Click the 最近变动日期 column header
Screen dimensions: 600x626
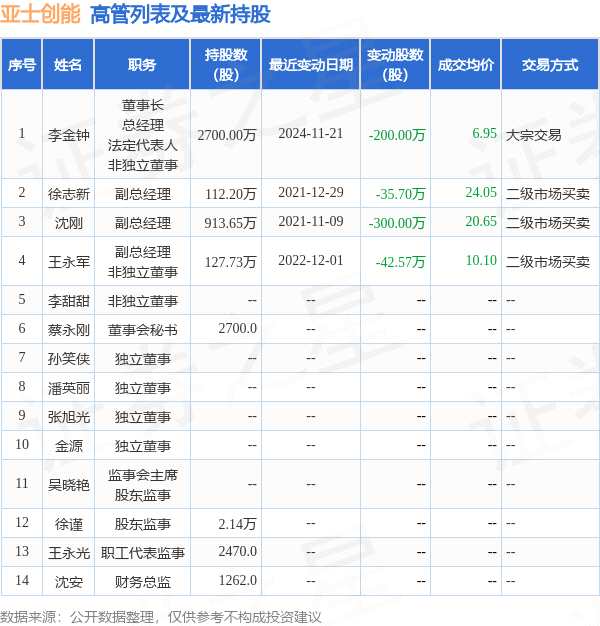click(x=311, y=64)
